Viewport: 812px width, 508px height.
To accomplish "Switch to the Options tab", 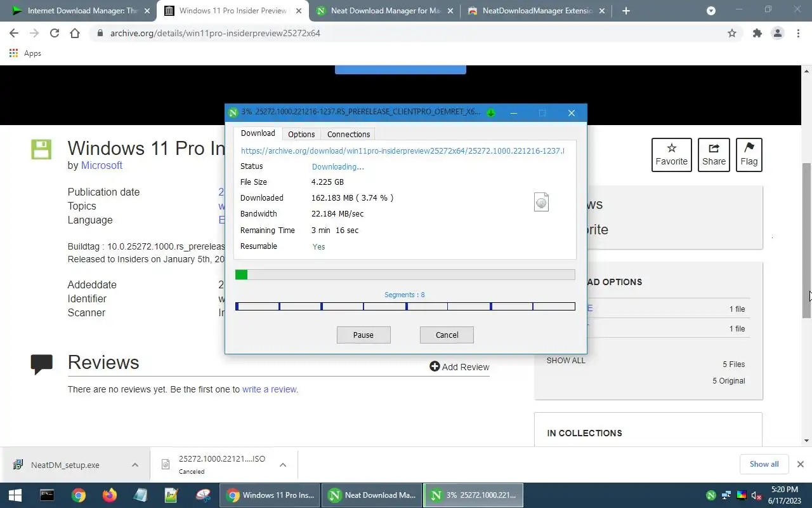I will tap(301, 134).
